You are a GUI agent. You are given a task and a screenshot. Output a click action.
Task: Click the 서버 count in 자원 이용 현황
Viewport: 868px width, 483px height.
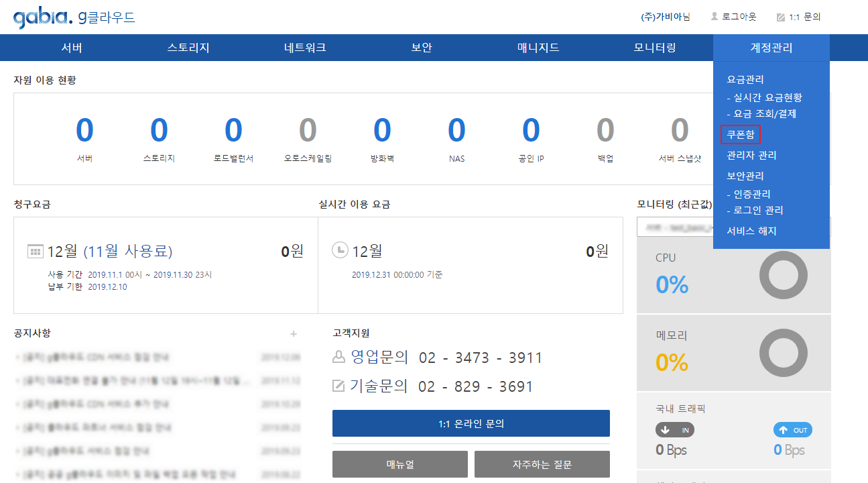[84, 131]
